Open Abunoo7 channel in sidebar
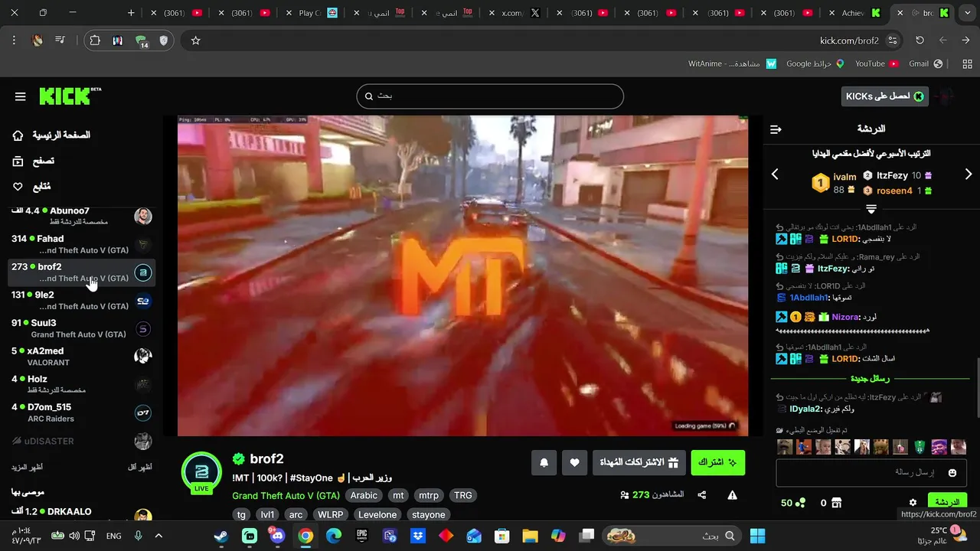This screenshot has height=551, width=980. (x=80, y=216)
